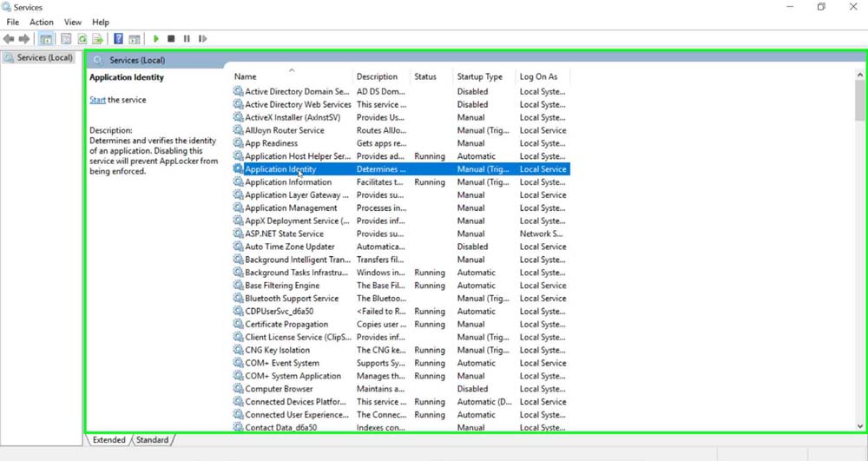Click the Export List toolbar icon
Screen dimensions: 868x461
pyautogui.click(x=98, y=39)
